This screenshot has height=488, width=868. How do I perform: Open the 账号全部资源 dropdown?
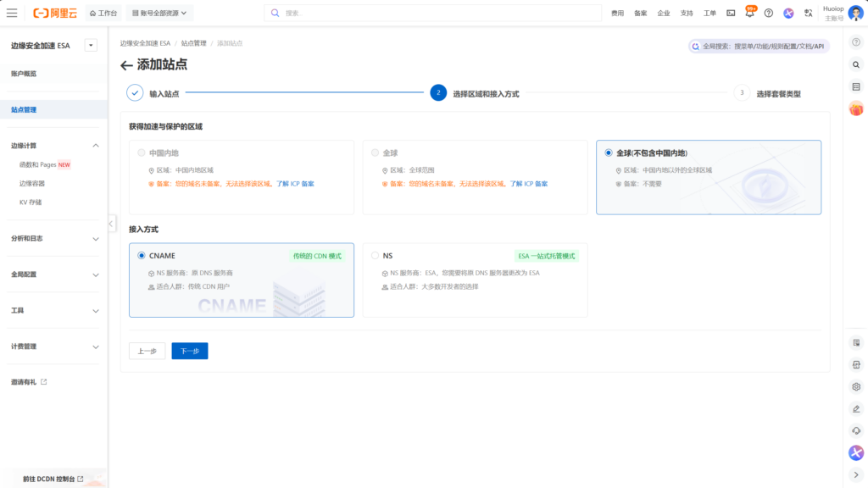point(160,14)
